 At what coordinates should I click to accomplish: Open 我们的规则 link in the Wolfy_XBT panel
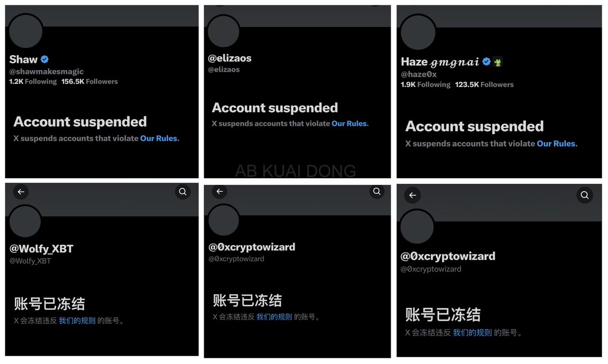(77, 320)
